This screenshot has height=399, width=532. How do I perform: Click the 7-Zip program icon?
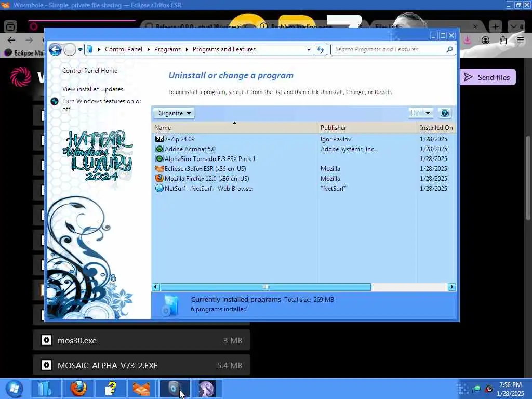tap(159, 139)
